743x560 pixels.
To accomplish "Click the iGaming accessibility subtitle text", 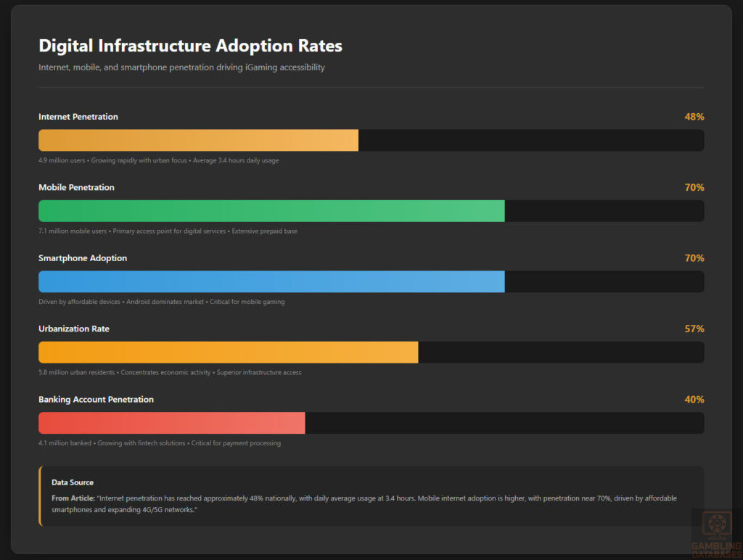I will (x=181, y=67).
